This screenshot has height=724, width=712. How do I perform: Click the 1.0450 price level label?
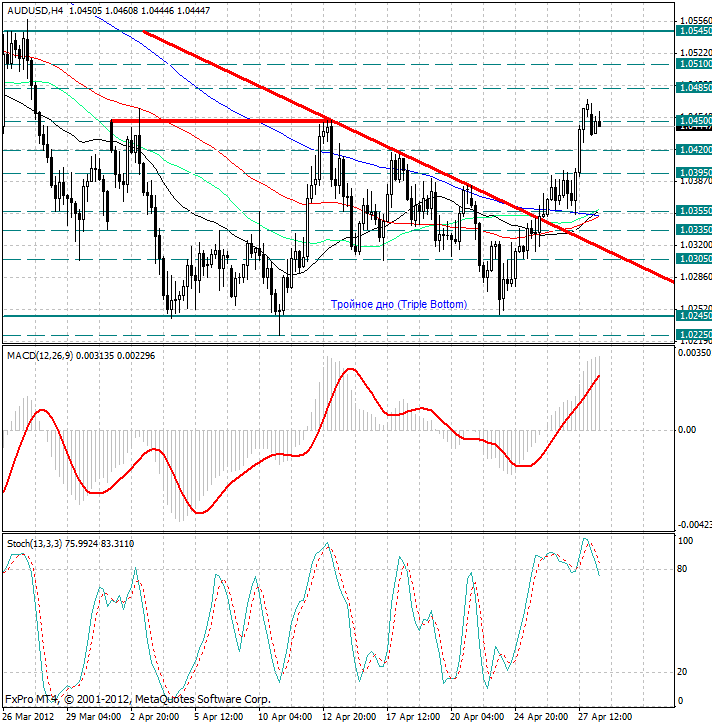pyautogui.click(x=694, y=121)
